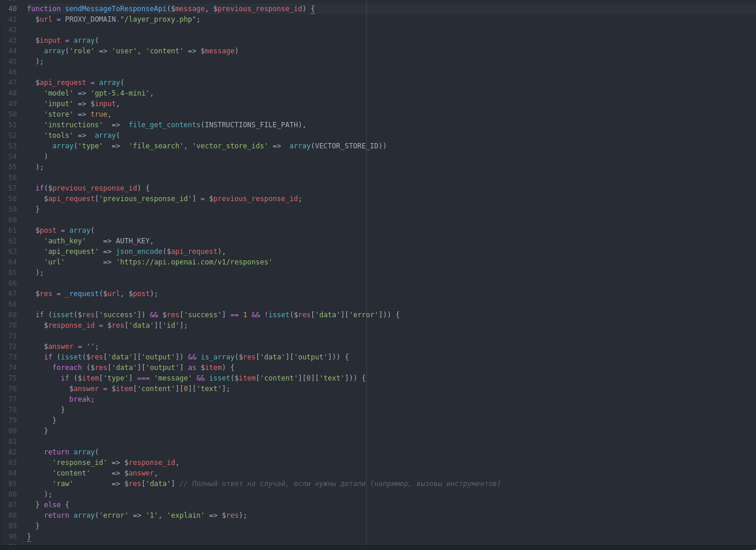Click the 'url' array key

[55, 262]
